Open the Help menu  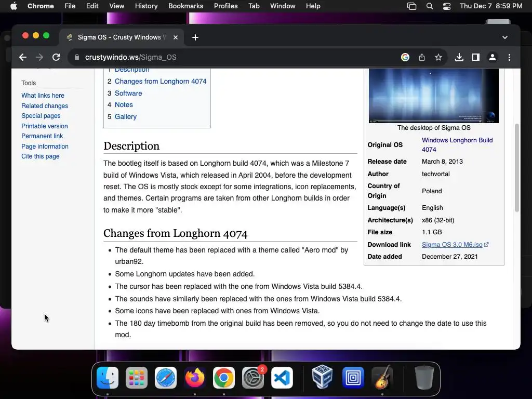pyautogui.click(x=313, y=6)
